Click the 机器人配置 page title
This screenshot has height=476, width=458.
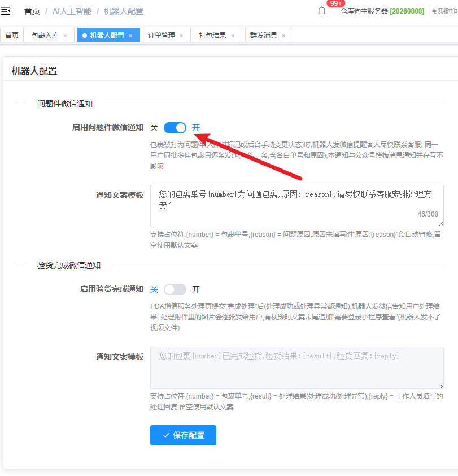click(34, 71)
